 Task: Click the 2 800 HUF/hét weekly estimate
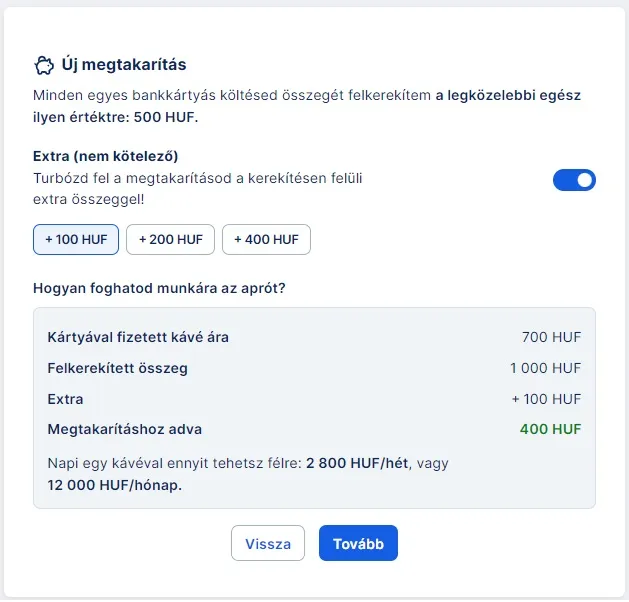[359, 464]
